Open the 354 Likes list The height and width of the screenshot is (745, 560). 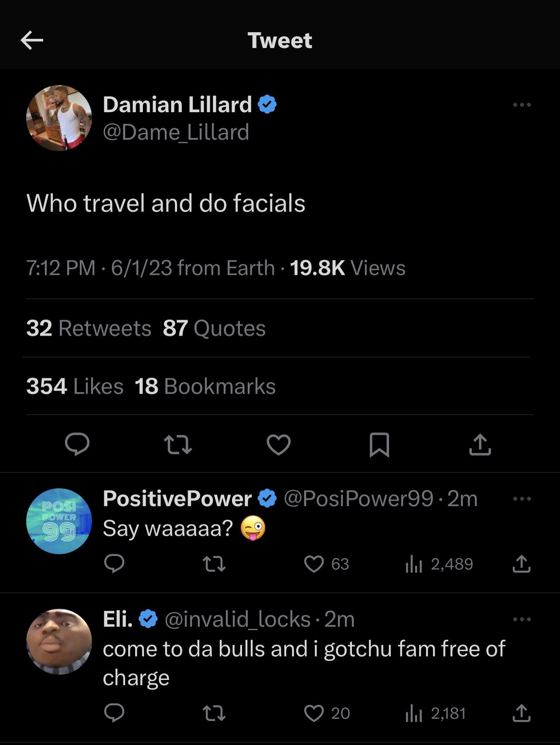tap(75, 386)
